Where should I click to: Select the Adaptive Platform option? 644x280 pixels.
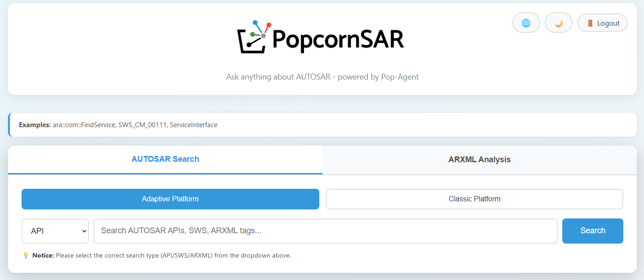click(x=170, y=199)
